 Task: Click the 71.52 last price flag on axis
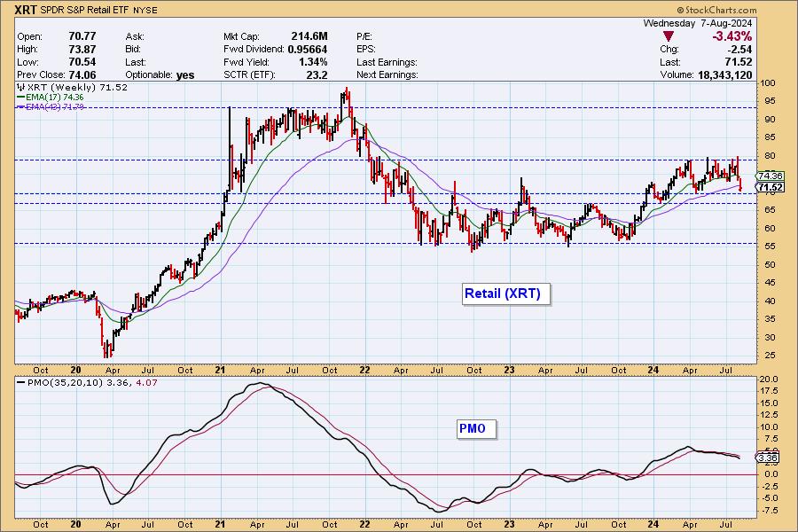click(x=770, y=188)
